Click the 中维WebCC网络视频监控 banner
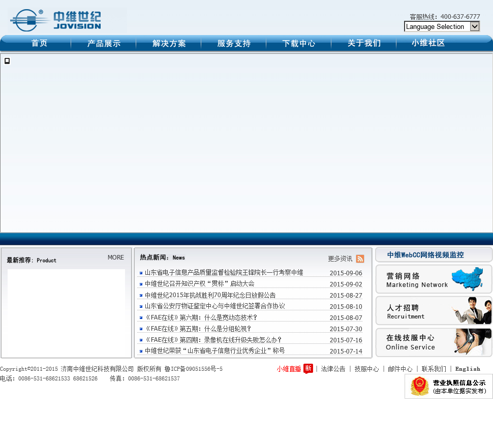493x448 pixels. 434,255
